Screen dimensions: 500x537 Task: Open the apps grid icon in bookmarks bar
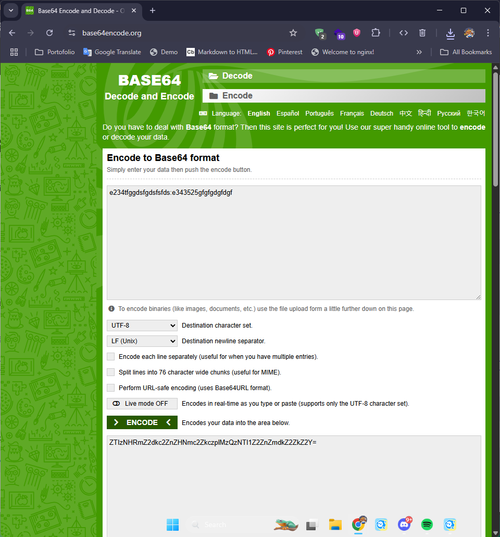point(14,52)
